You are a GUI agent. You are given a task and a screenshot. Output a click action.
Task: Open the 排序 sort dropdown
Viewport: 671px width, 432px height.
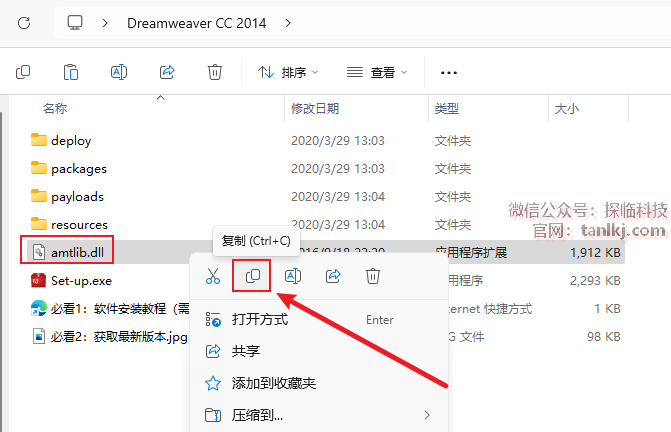(288, 72)
